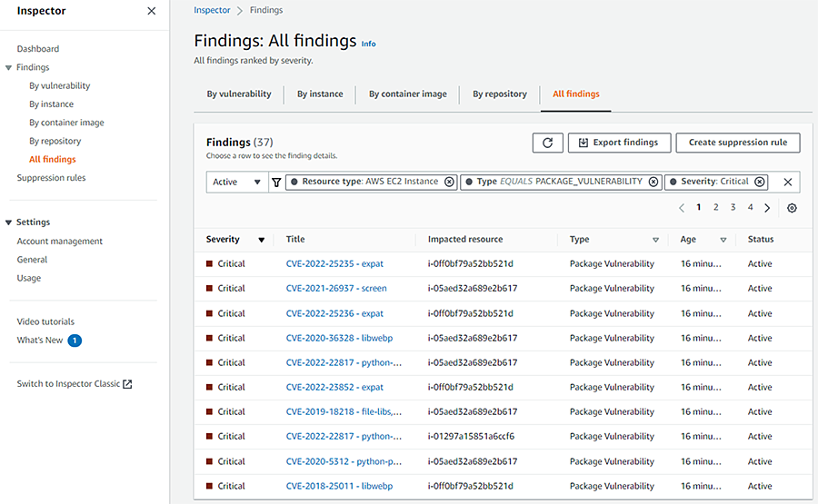
Task: Click external link icon beside Inspector Classic
Action: 127,384
